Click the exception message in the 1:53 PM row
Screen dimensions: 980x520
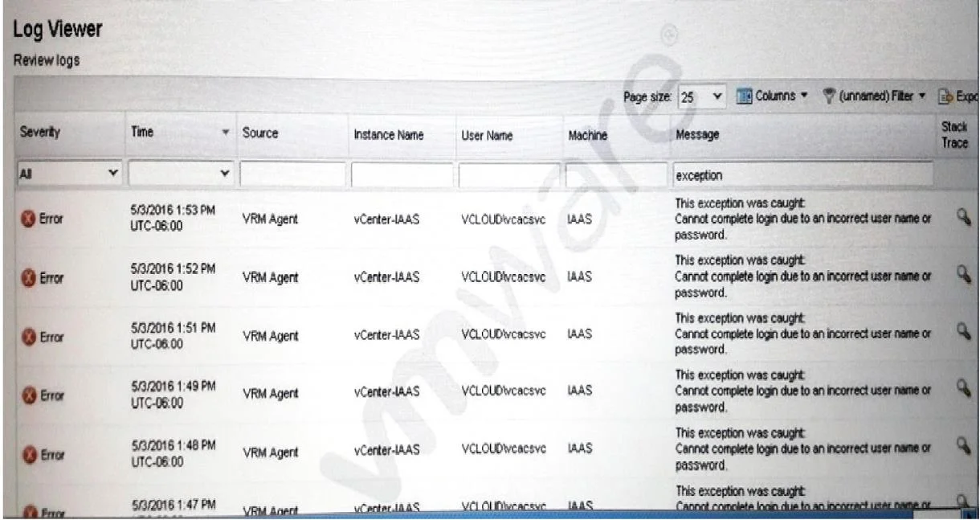point(803,218)
